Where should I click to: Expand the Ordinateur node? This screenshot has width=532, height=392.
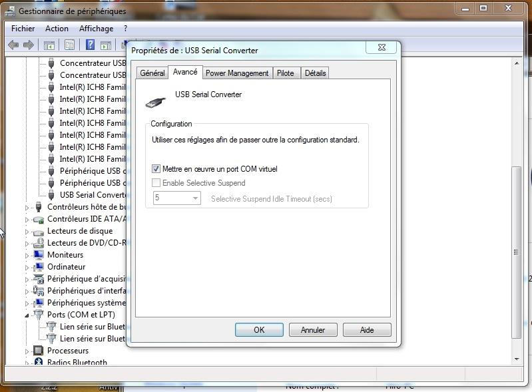point(27,268)
